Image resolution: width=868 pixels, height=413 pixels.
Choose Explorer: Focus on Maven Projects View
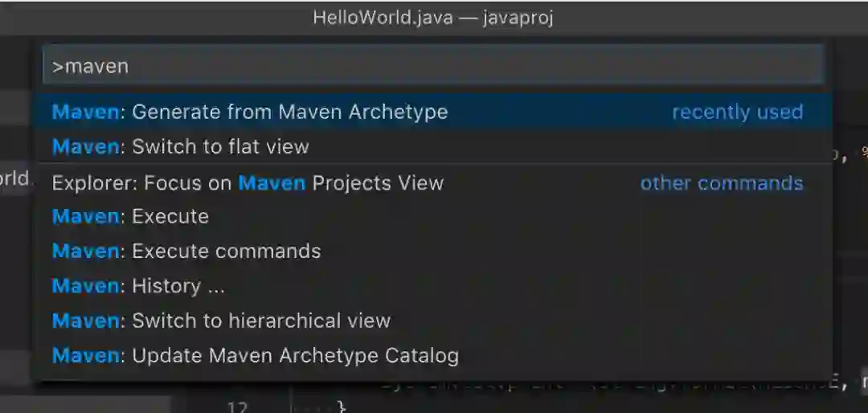433,182
